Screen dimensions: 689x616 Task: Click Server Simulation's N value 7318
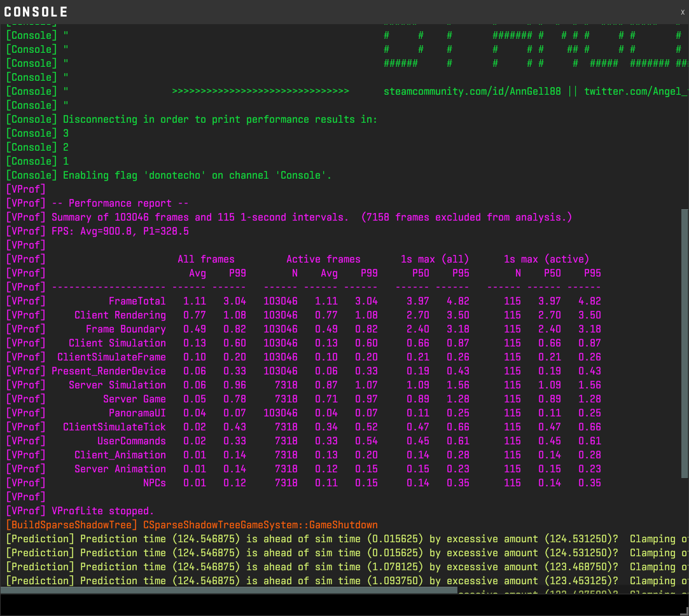pyautogui.click(x=286, y=385)
